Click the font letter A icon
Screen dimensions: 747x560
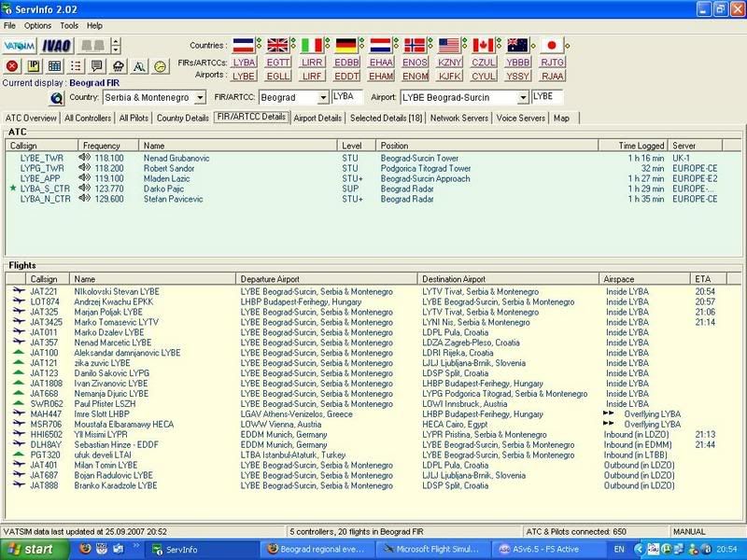point(139,66)
